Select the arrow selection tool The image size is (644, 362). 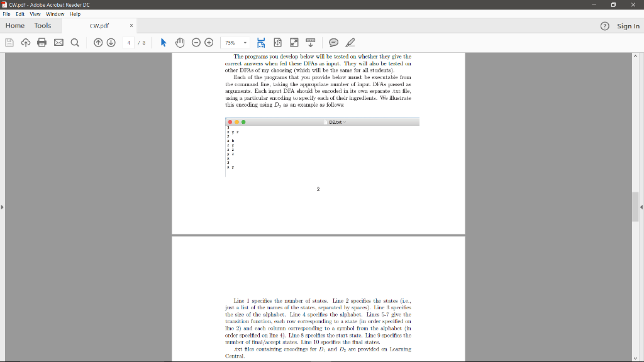coord(162,42)
